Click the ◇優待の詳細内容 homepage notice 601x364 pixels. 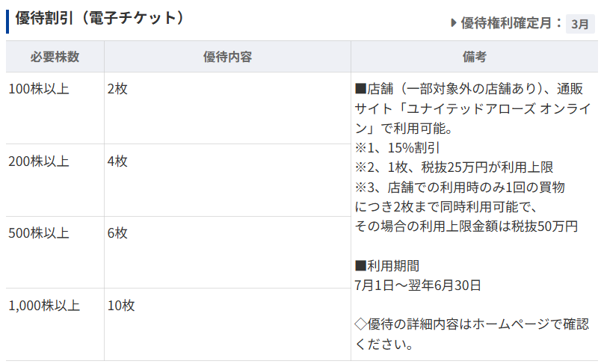click(471, 324)
